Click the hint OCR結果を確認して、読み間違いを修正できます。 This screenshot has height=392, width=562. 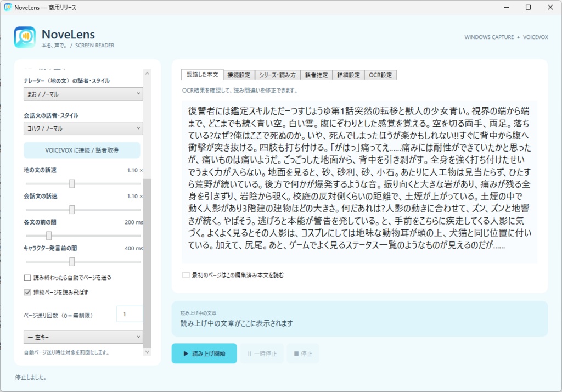(240, 91)
